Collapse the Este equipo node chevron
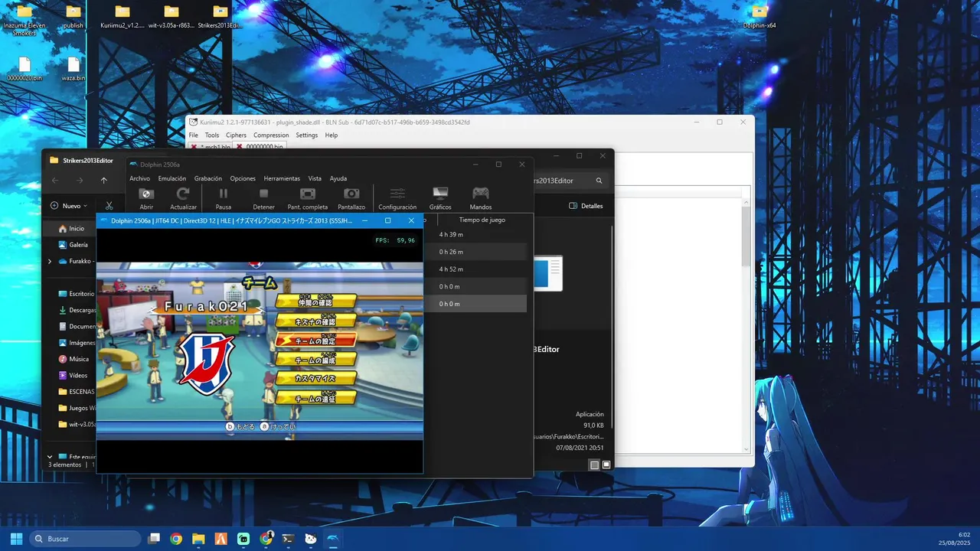The height and width of the screenshot is (551, 980). pyautogui.click(x=50, y=457)
